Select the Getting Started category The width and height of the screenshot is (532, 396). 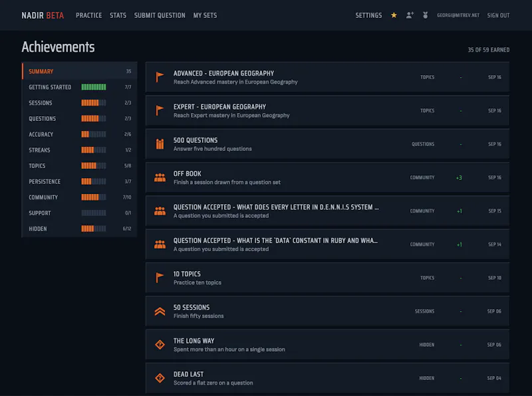[x=79, y=87]
